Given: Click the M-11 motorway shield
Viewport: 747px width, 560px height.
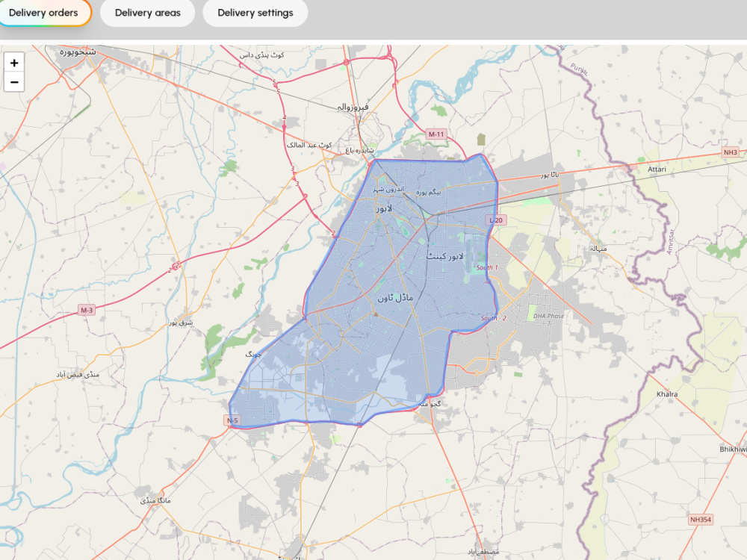Looking at the screenshot, I should pos(436,134).
